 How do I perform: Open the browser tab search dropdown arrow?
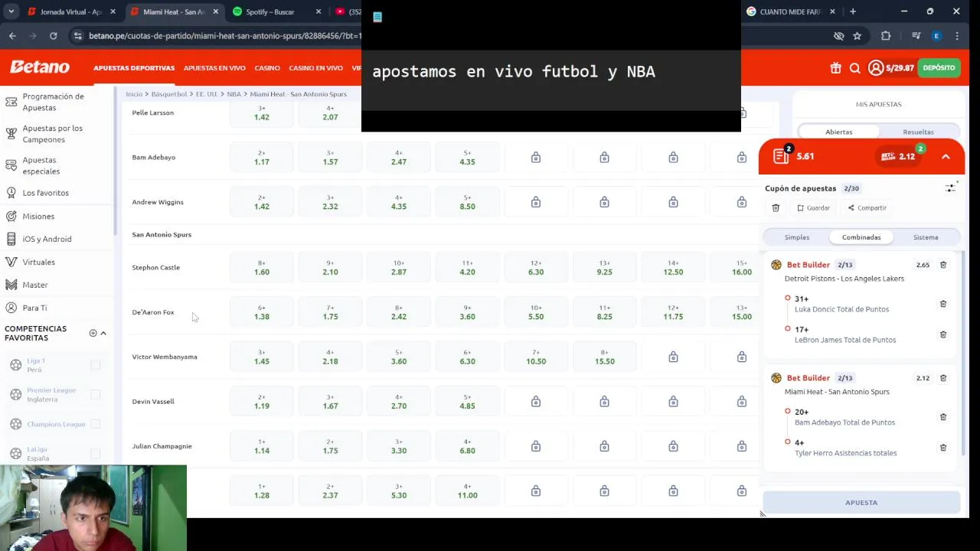(11, 11)
